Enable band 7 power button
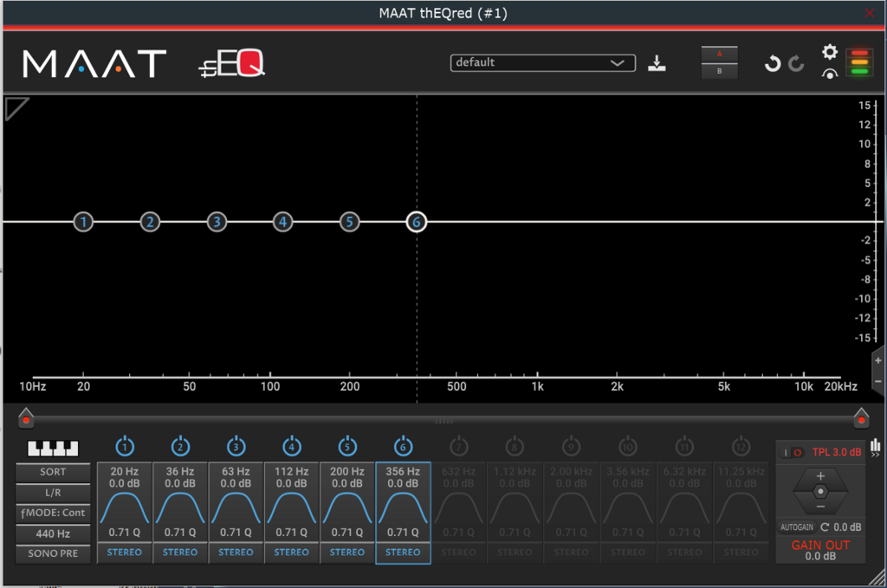The width and height of the screenshot is (887, 588). coord(459,446)
